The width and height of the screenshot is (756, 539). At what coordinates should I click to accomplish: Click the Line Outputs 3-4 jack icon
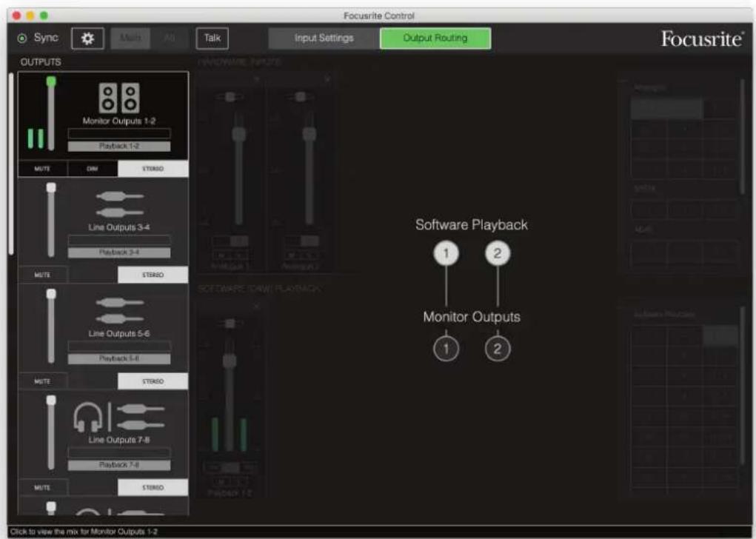(x=119, y=204)
